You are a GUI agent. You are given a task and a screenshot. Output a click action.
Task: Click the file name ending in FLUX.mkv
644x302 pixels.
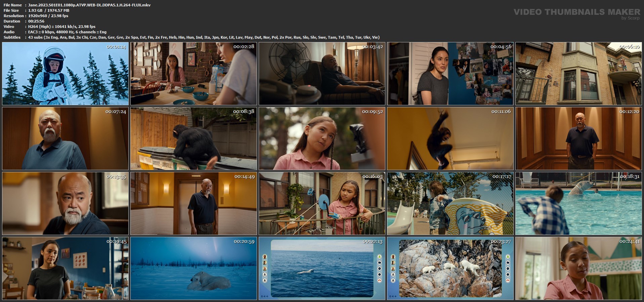point(89,5)
